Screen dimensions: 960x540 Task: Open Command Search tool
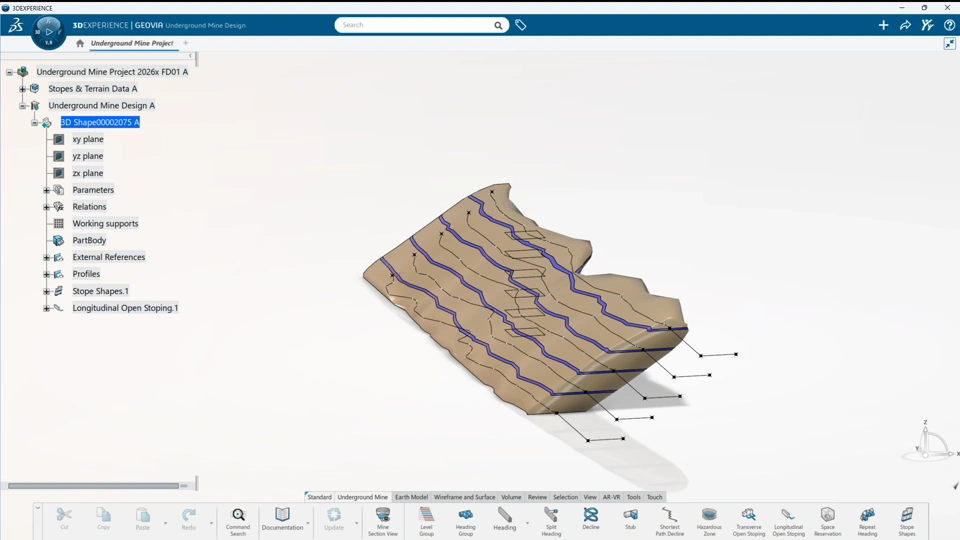(x=238, y=522)
